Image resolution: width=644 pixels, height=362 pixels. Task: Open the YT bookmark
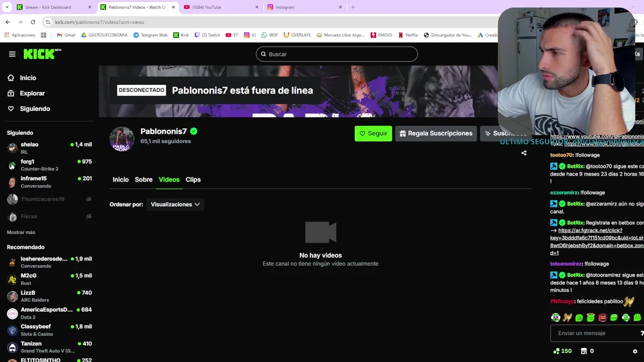point(231,35)
